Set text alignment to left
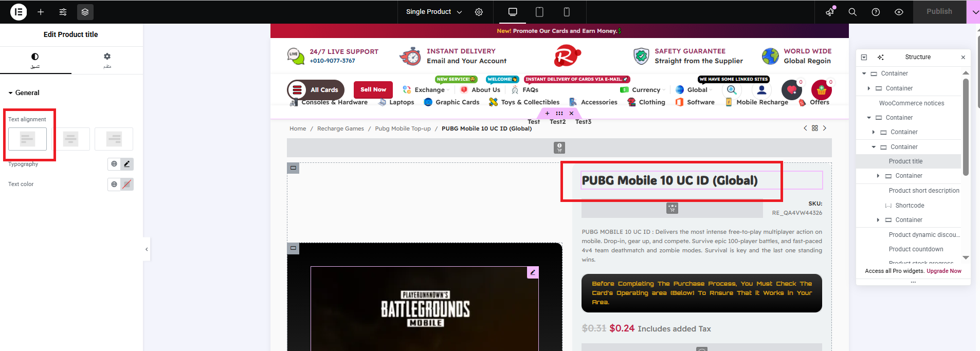The image size is (980, 351). (x=27, y=139)
